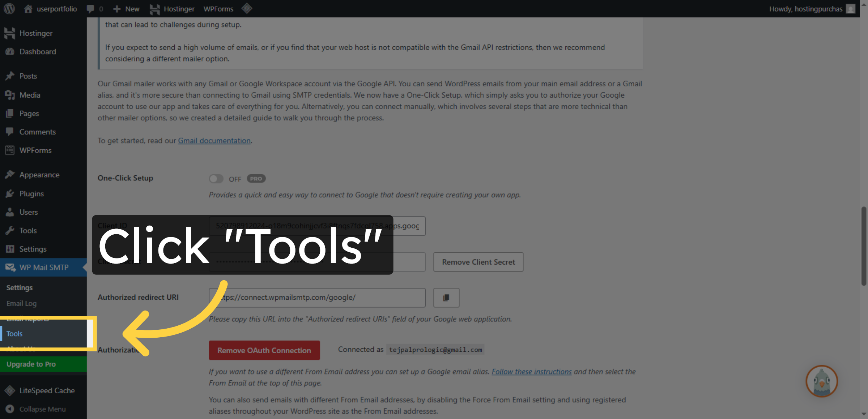This screenshot has height=419, width=868.
Task: Click Remove OAuth Connection
Action: coord(264,350)
